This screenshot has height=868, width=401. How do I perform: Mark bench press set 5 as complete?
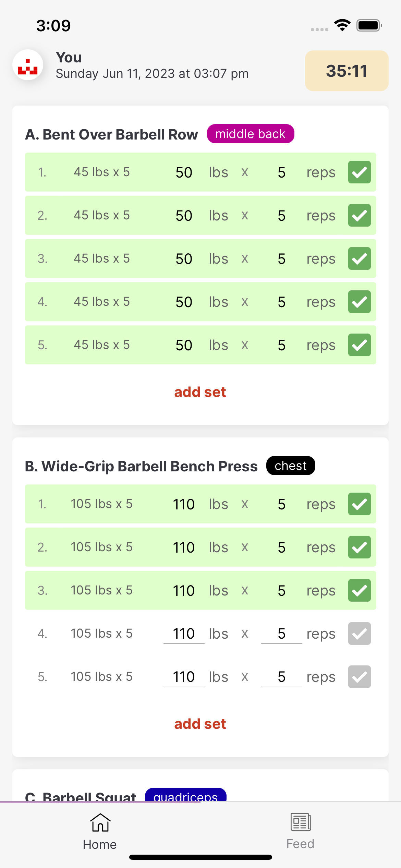(x=359, y=677)
